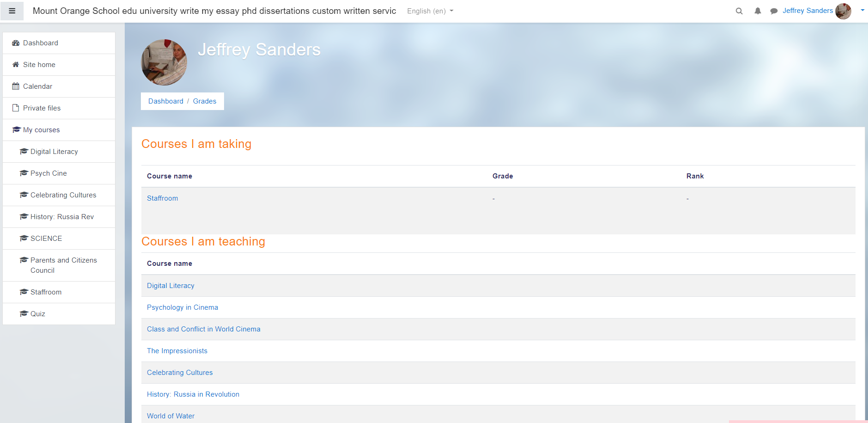Open the Staffroom course link in table

(x=162, y=198)
